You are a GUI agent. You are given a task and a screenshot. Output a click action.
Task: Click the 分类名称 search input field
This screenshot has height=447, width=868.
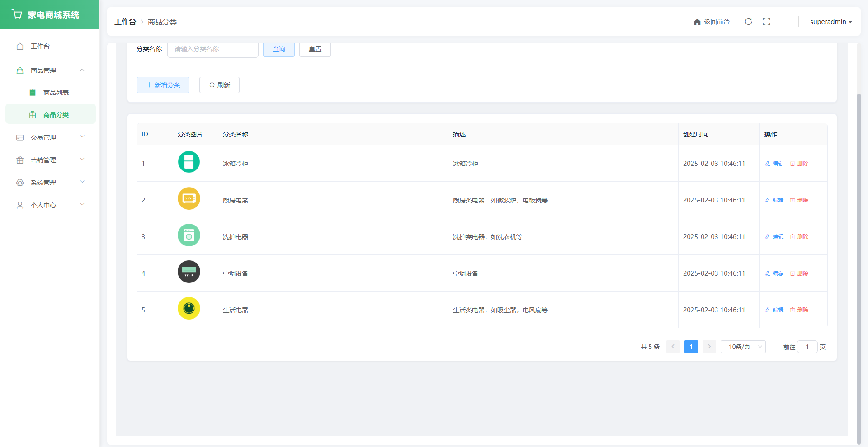pos(212,49)
